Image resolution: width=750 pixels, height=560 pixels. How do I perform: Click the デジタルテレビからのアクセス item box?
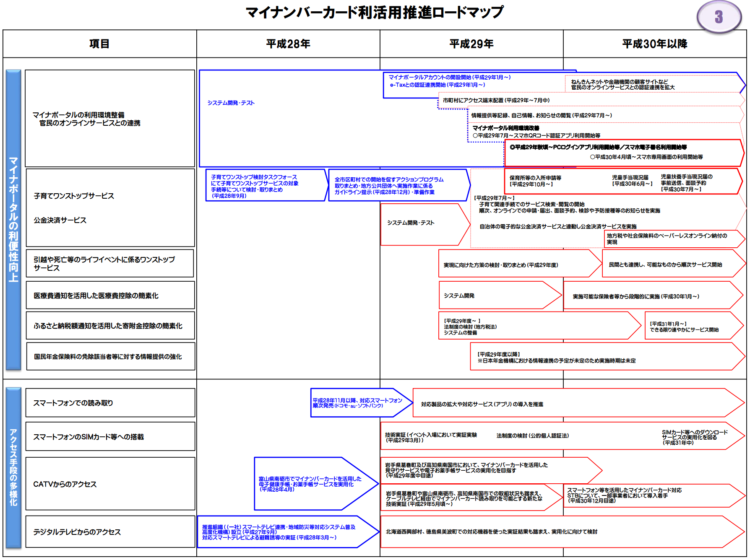pos(110,531)
